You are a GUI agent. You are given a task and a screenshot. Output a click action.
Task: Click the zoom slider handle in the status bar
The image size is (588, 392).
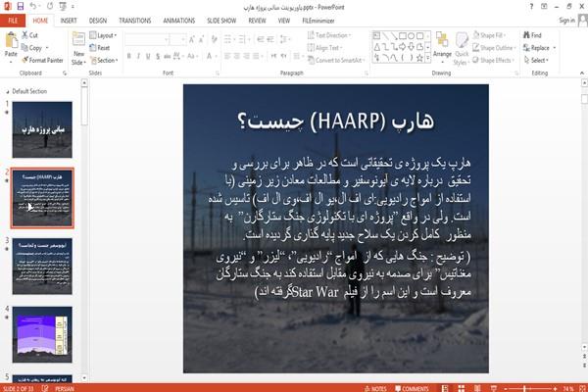524,388
